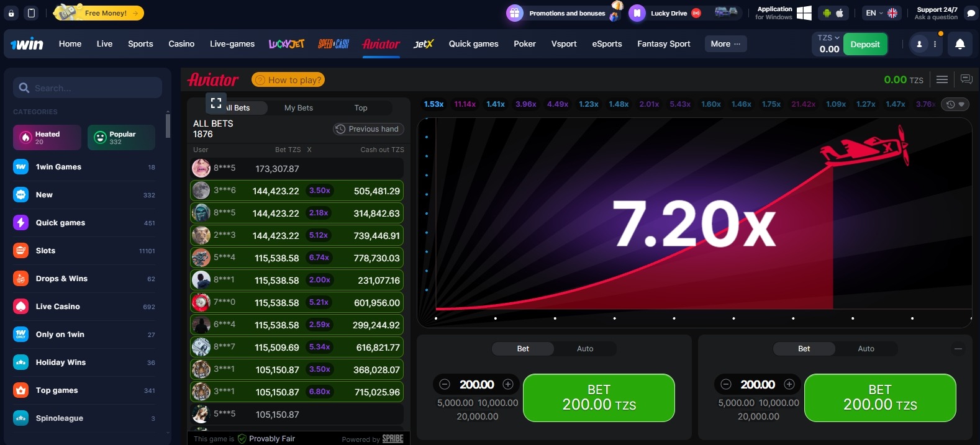
Task: Open the notifications bell
Action: (960, 44)
